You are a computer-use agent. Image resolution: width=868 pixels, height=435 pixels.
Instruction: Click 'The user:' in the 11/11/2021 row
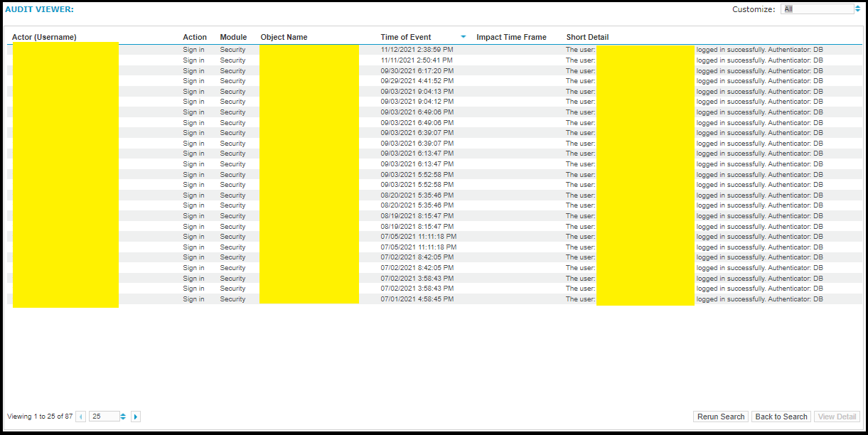click(580, 60)
